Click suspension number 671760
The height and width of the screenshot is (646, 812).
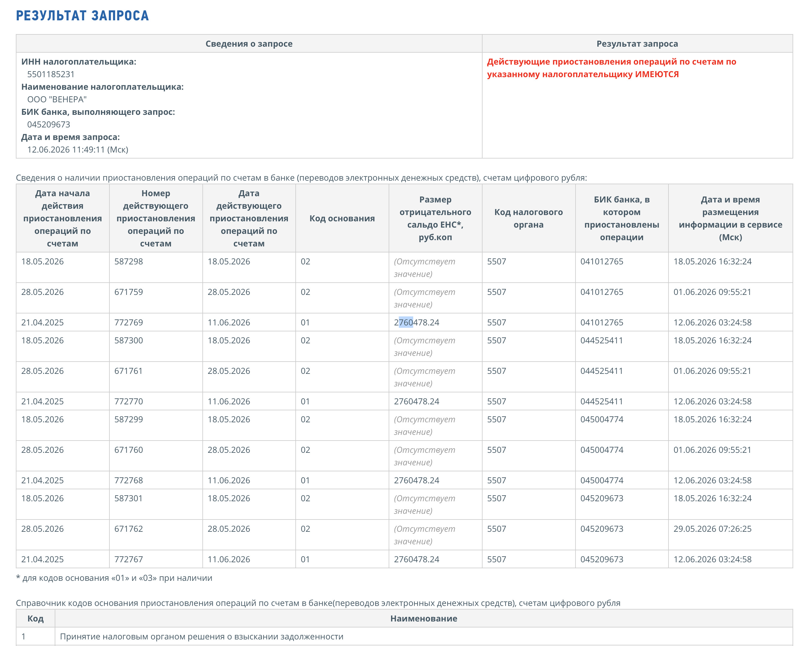coord(129,450)
